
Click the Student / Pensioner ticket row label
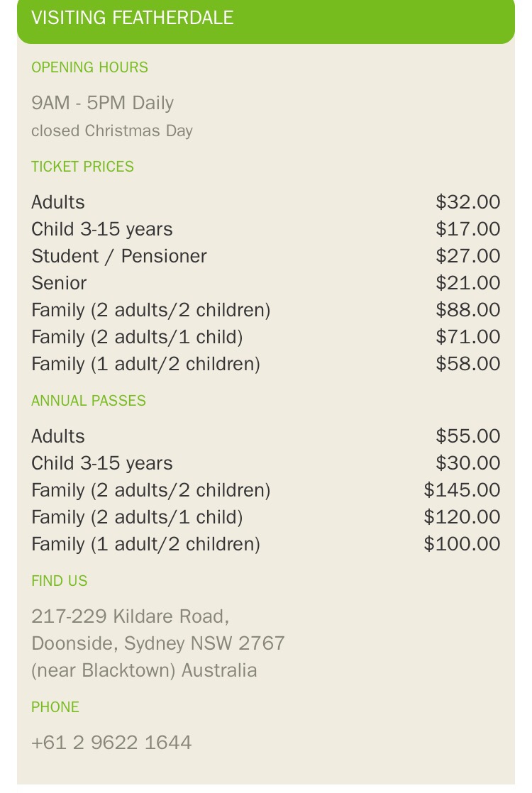[x=119, y=256]
